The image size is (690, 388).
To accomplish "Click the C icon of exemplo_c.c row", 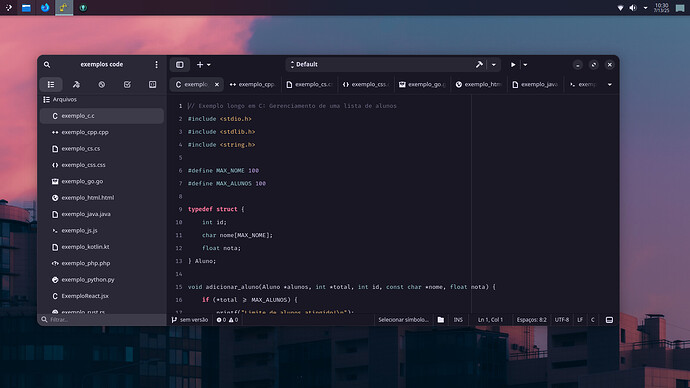I will tap(55, 116).
